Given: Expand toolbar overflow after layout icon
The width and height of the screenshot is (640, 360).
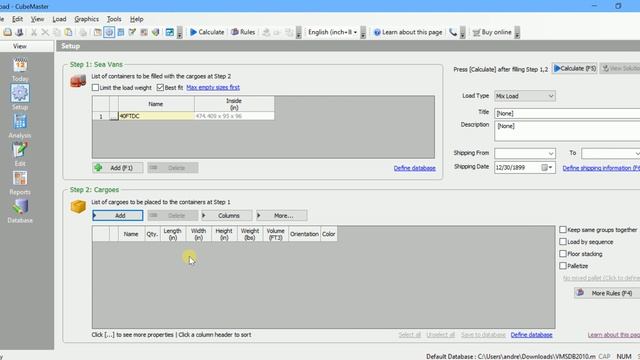Looking at the screenshot, I should [x=180, y=33].
